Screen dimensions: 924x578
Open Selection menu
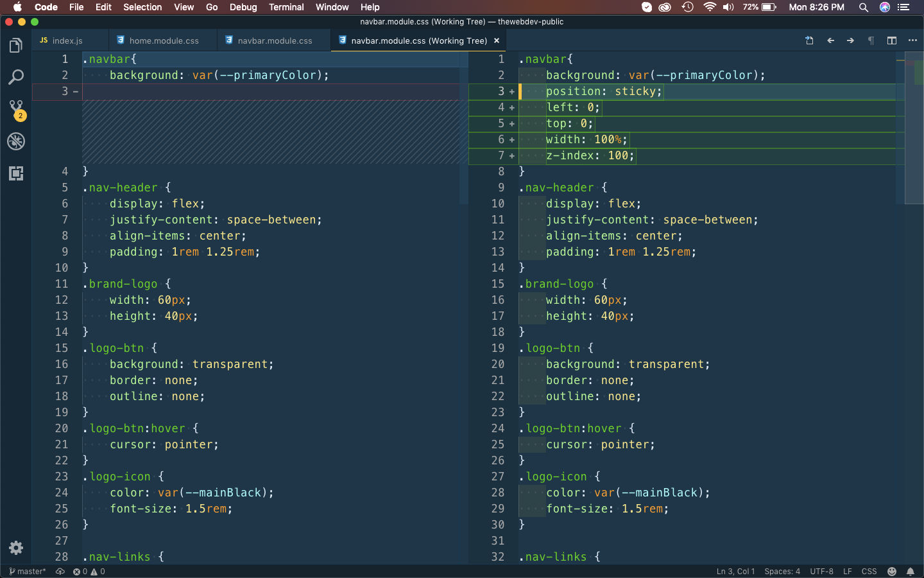click(142, 7)
